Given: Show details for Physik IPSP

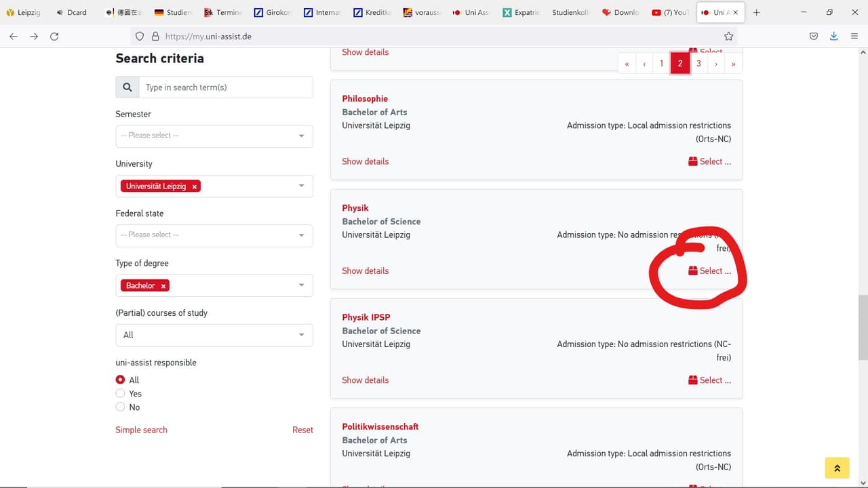Looking at the screenshot, I should coord(366,380).
